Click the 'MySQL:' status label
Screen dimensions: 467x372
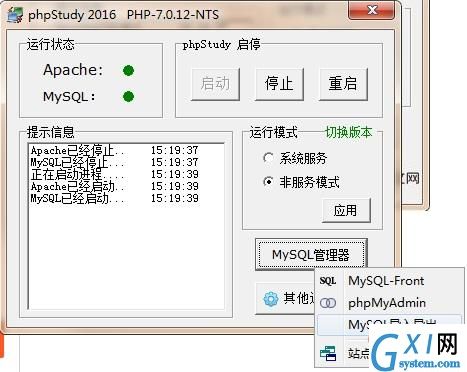[69, 97]
